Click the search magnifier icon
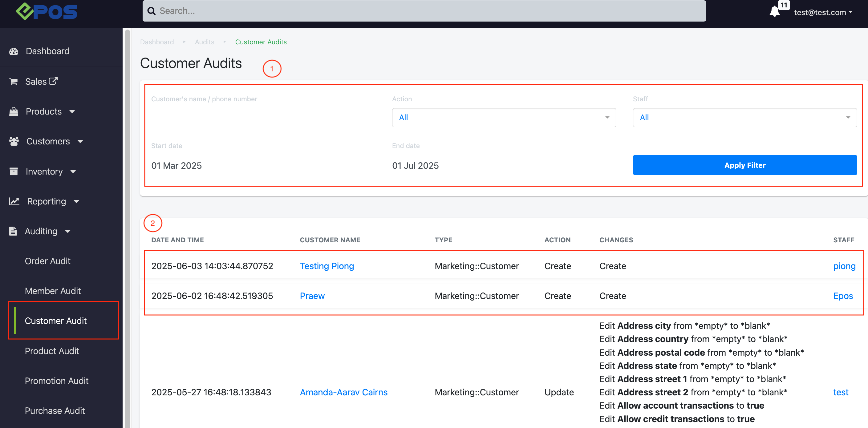The image size is (868, 428). 152,11
